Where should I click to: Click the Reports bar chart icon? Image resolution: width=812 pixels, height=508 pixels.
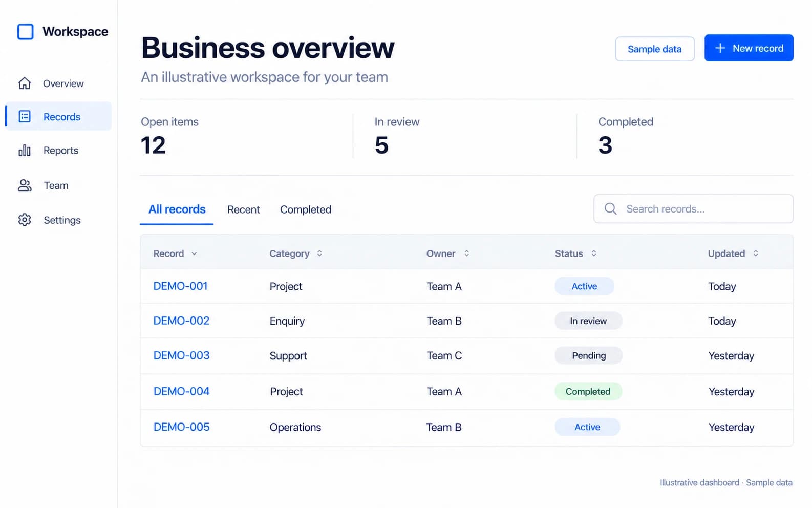click(25, 150)
